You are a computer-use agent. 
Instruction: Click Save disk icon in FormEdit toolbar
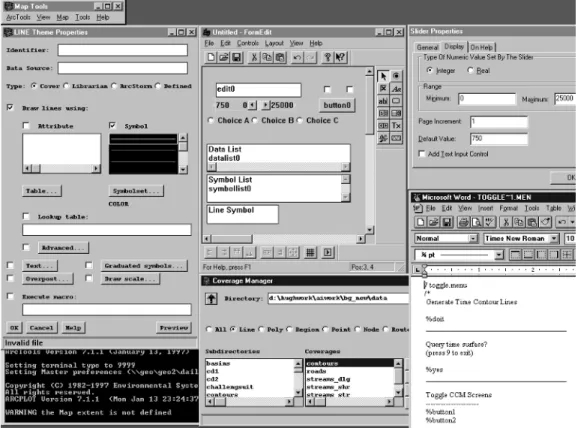[x=236, y=58]
